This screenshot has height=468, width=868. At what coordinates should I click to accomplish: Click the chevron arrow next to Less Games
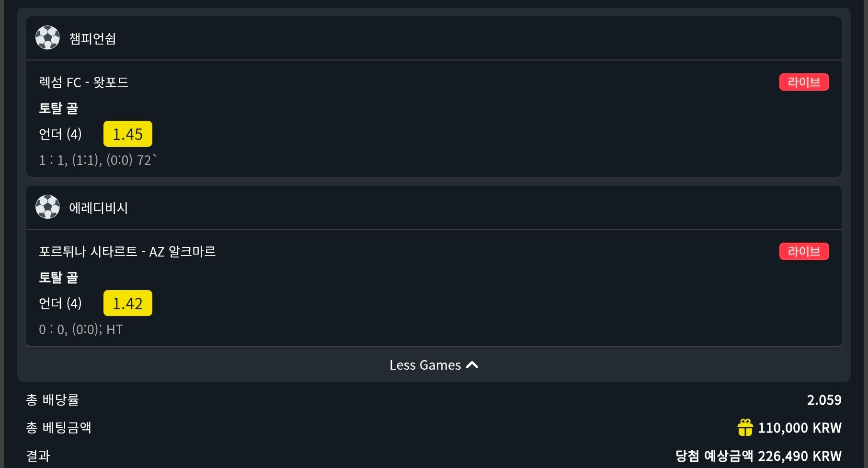tap(472, 365)
